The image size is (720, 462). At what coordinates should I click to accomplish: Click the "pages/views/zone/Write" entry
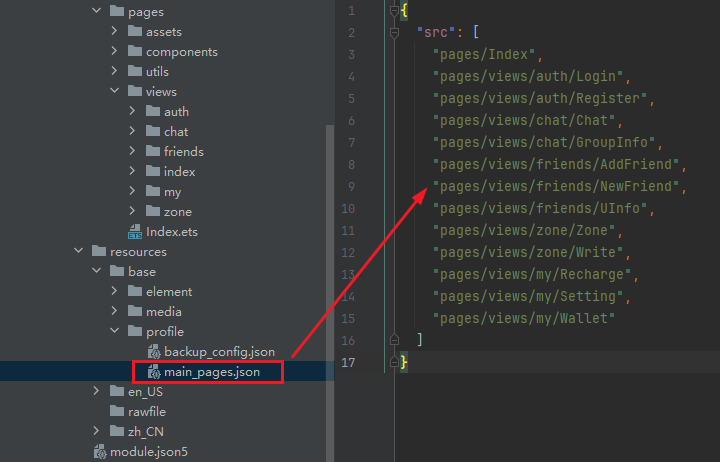coord(528,252)
